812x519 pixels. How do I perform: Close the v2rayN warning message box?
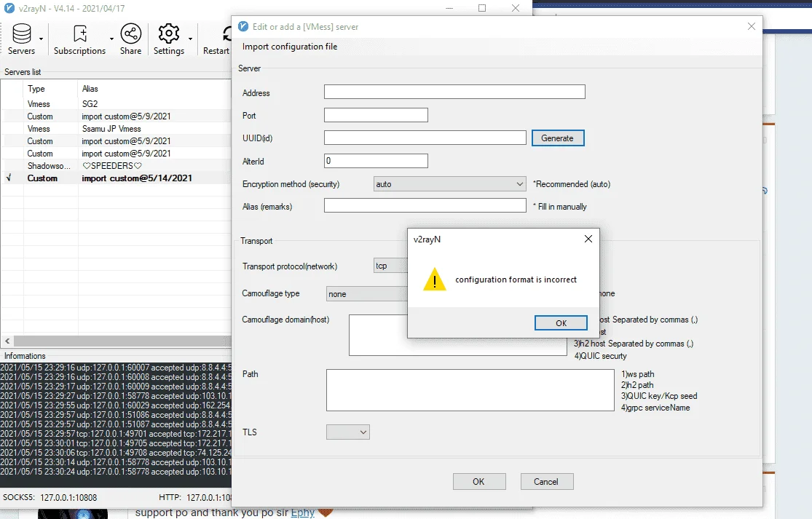588,239
